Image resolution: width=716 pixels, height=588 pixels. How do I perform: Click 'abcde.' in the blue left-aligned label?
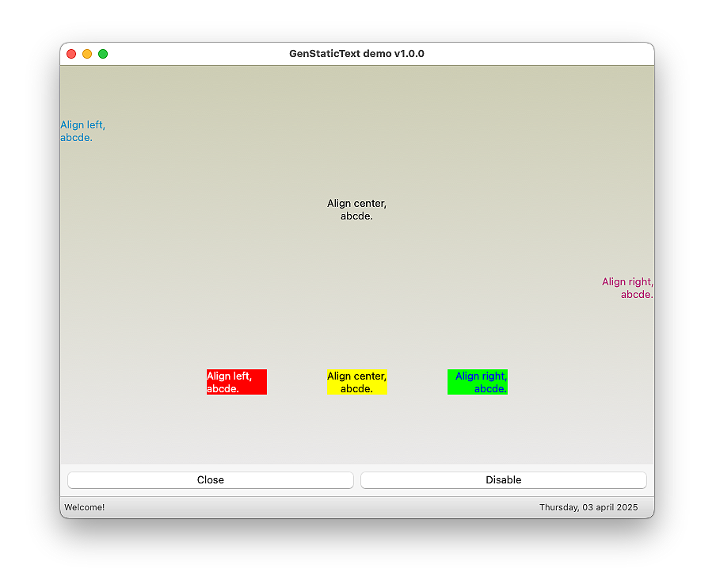[x=76, y=138]
